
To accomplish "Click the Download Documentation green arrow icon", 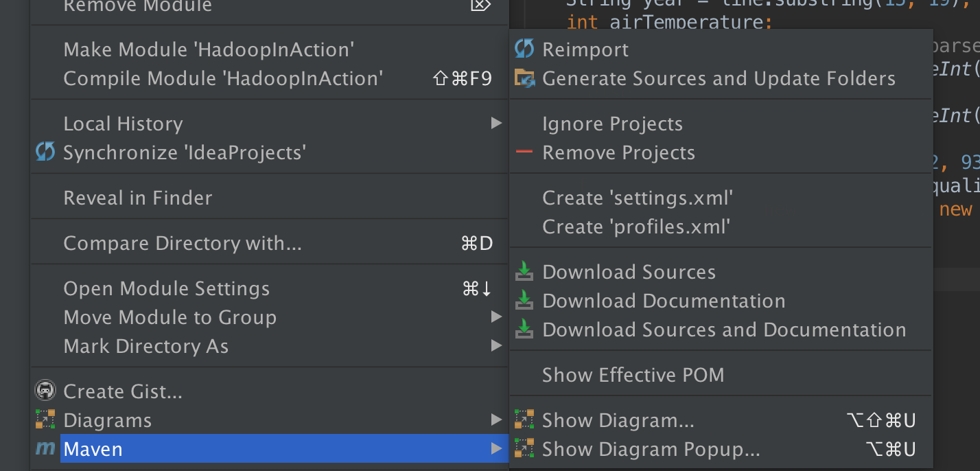I will click(524, 301).
